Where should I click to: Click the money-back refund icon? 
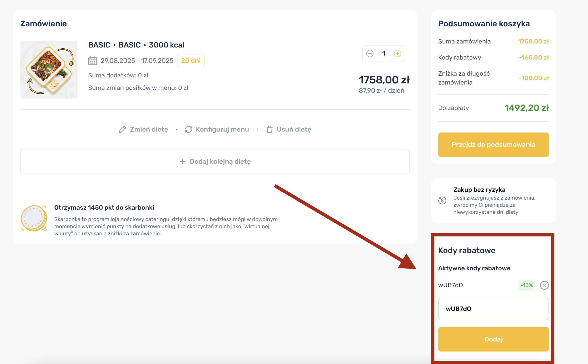pyautogui.click(x=442, y=200)
